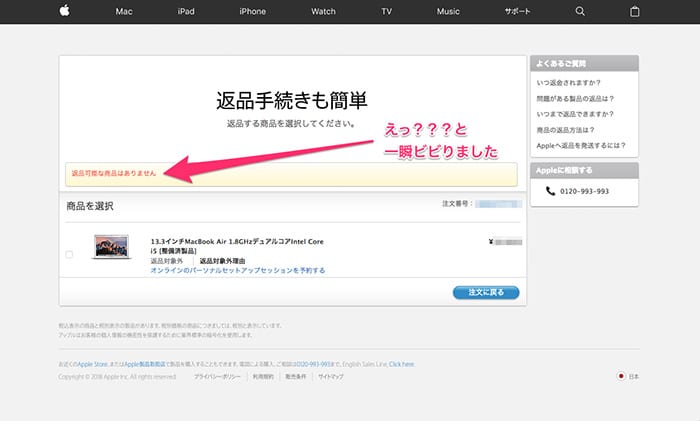
Task: Open the shopping bag icon
Action: click(634, 11)
